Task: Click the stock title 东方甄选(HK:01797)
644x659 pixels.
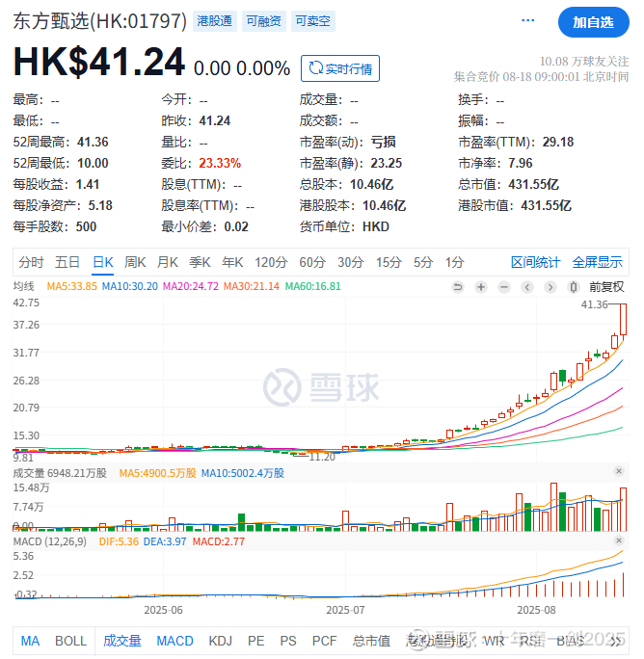Action: pyautogui.click(x=99, y=21)
